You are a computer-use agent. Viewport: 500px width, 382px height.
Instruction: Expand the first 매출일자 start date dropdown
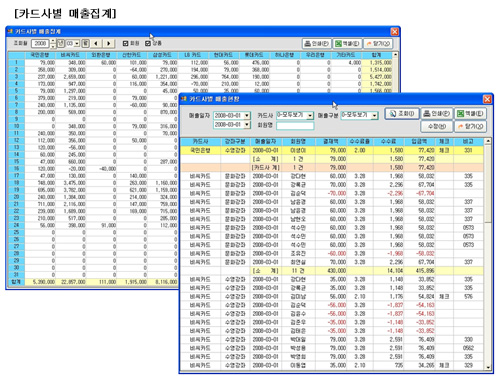[247, 116]
